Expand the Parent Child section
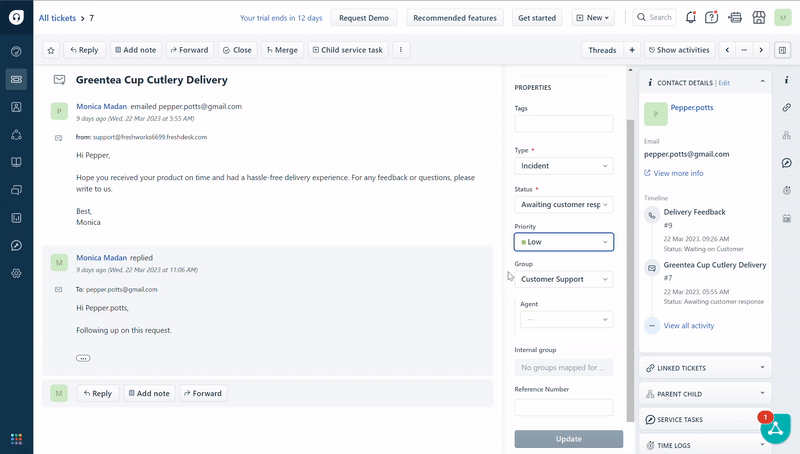Image resolution: width=800 pixels, height=454 pixels. click(705, 394)
